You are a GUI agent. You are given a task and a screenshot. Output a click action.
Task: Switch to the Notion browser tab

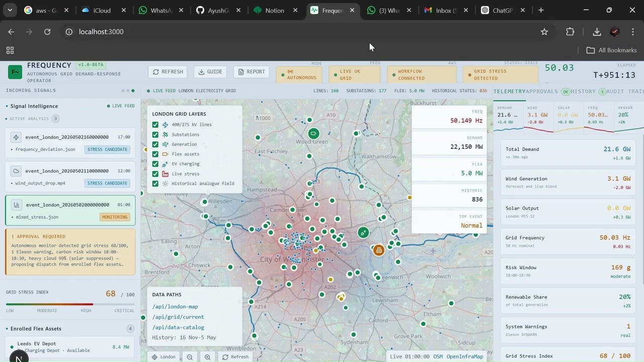pyautogui.click(x=275, y=10)
